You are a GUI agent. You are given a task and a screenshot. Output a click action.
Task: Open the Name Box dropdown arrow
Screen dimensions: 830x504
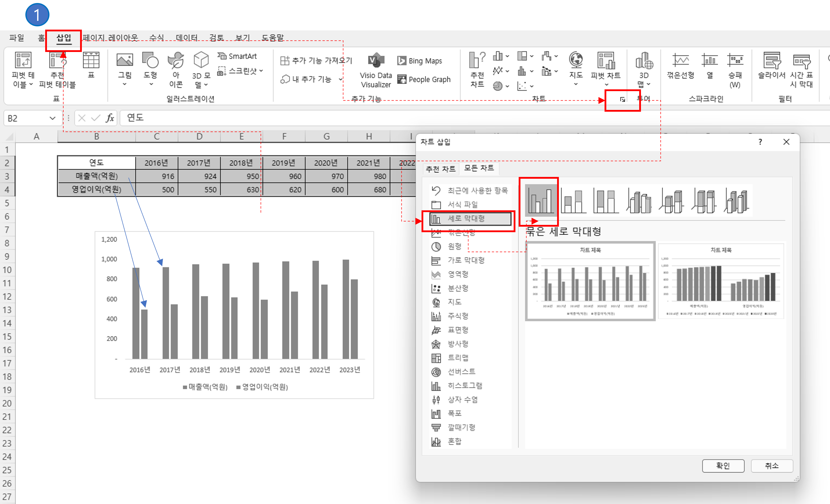click(x=52, y=118)
